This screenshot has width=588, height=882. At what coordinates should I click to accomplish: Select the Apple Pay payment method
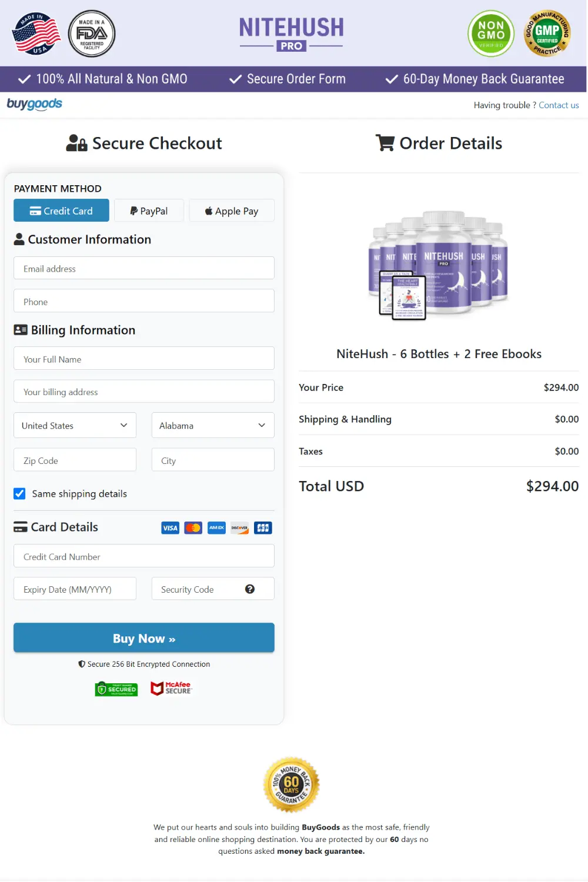231,211
